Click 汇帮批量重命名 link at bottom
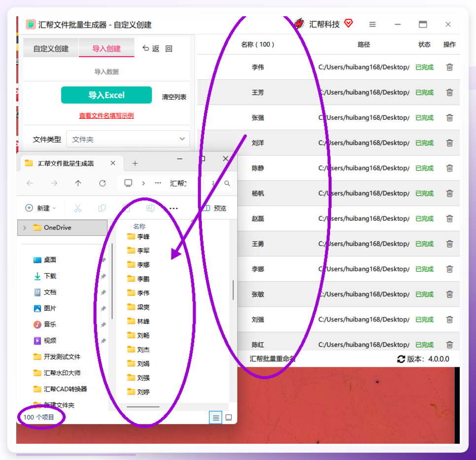The width and height of the screenshot is (476, 460). coord(272,359)
